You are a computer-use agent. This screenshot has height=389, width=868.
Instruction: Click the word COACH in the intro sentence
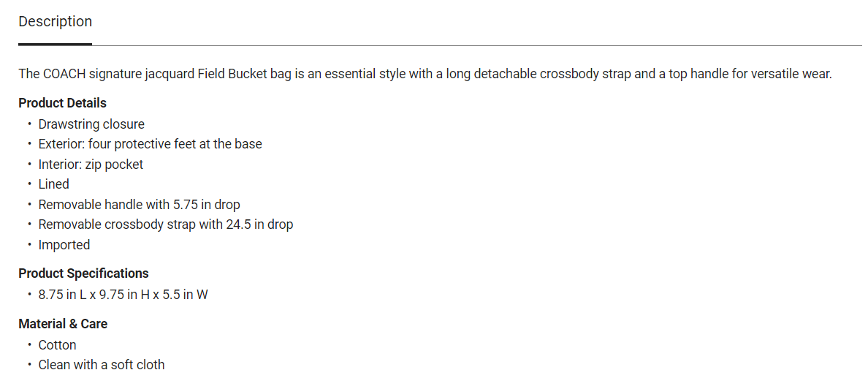coord(63,74)
